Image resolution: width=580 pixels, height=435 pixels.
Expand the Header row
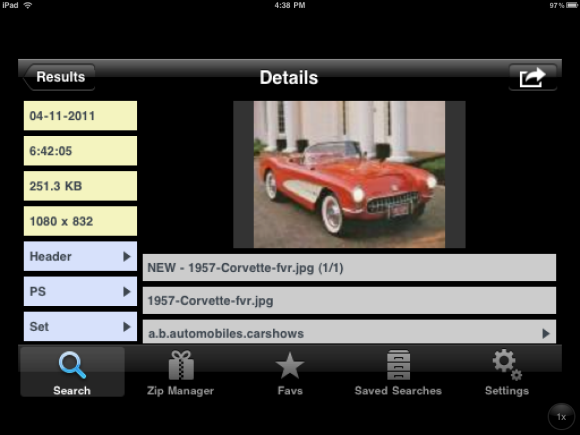80,256
